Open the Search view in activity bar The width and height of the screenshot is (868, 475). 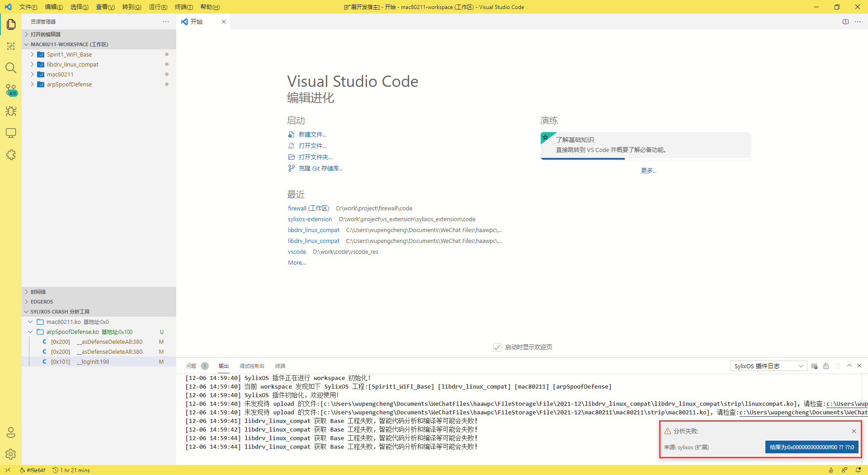point(11,68)
